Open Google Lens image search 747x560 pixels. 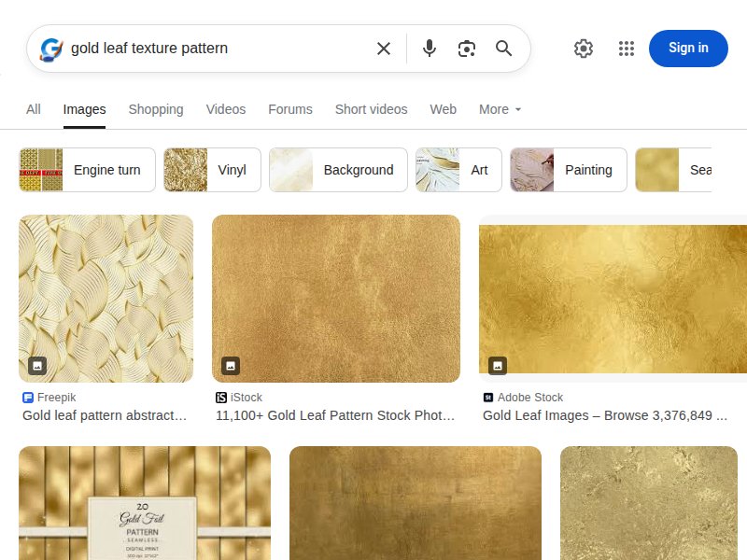pos(466,49)
